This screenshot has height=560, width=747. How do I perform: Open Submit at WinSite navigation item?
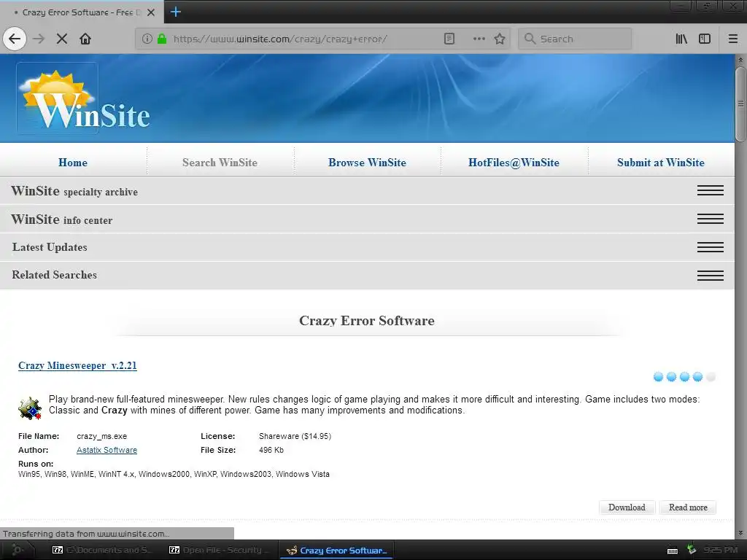click(660, 163)
